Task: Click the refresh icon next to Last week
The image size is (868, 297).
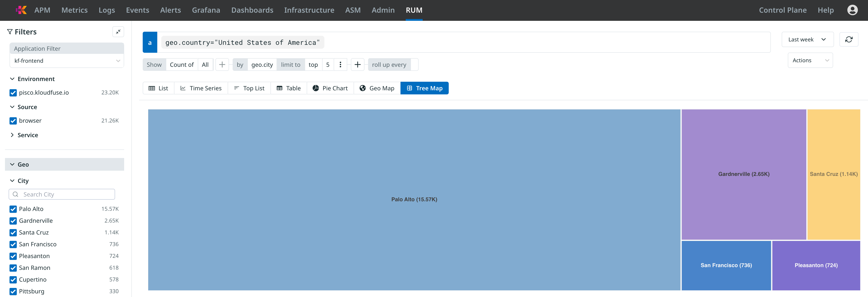Action: tap(849, 39)
